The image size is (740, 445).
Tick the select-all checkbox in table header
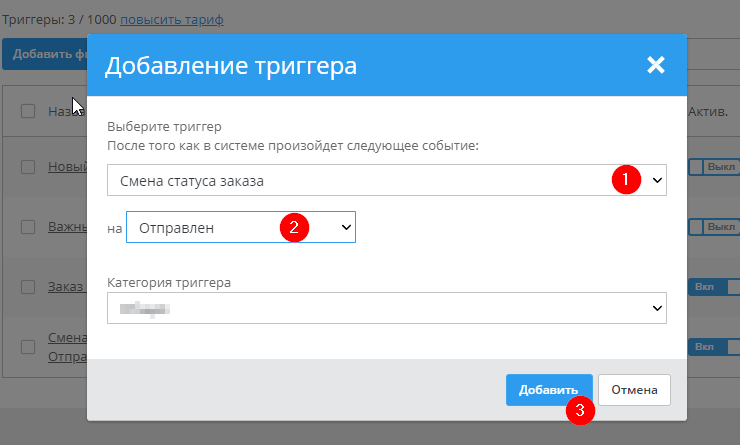pos(28,111)
